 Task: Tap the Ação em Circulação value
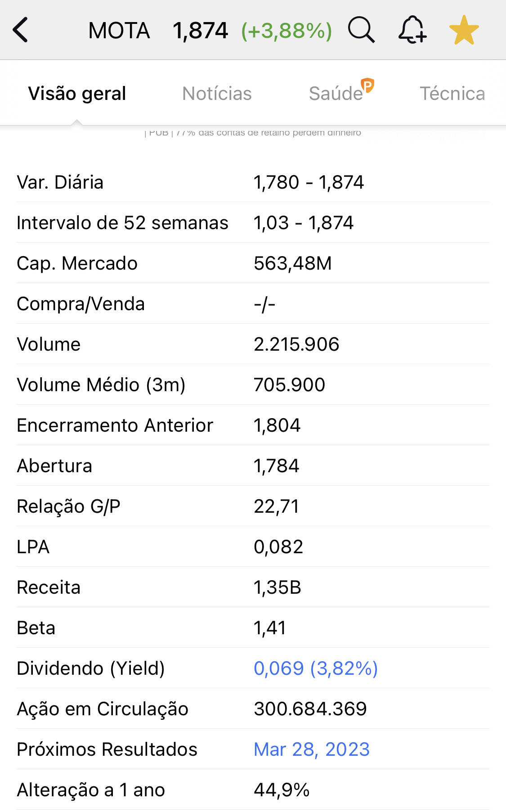[310, 709]
